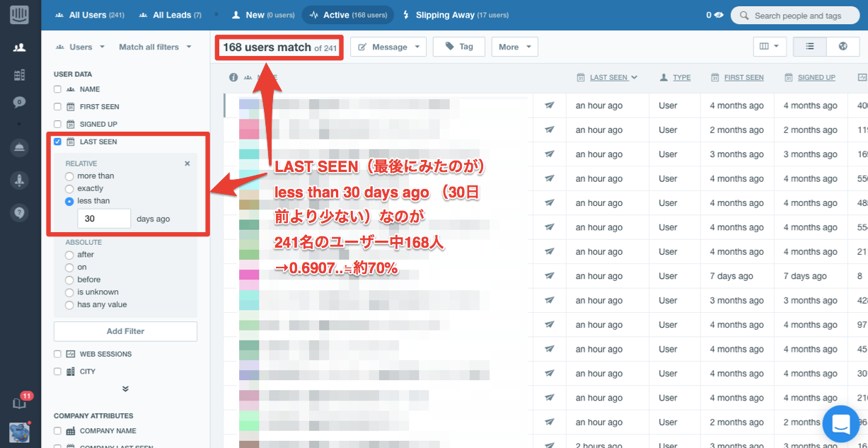Check the CITY filter checkbox
The height and width of the screenshot is (448, 868).
point(58,372)
